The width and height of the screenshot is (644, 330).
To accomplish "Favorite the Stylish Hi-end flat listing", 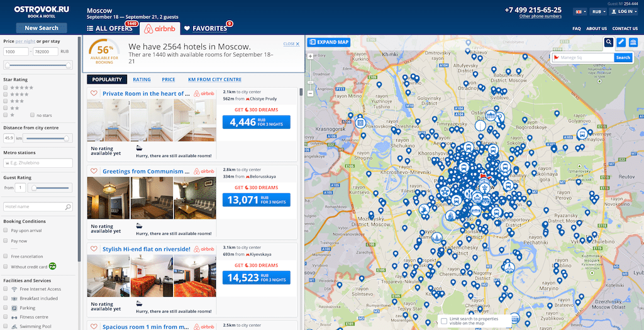I will pos(94,249).
